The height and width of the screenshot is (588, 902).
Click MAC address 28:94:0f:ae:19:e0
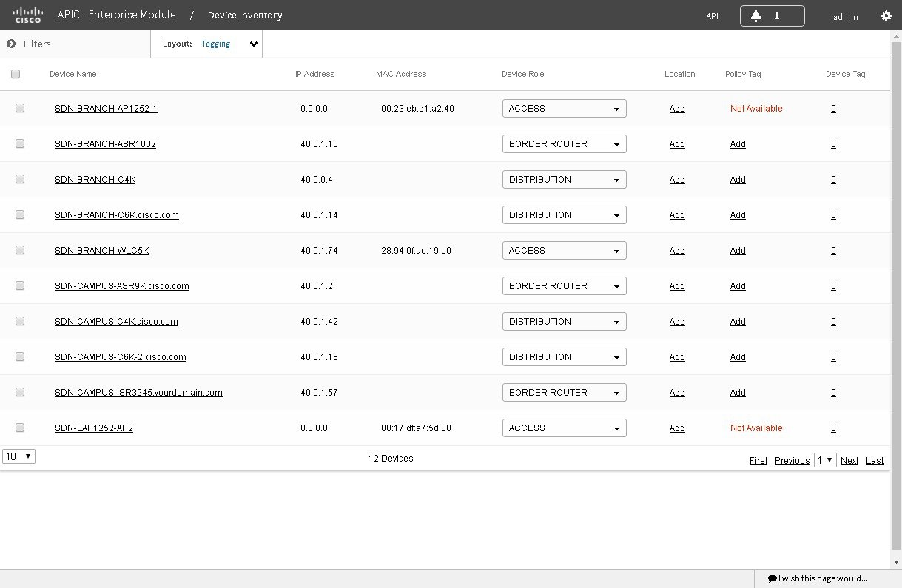[416, 251]
